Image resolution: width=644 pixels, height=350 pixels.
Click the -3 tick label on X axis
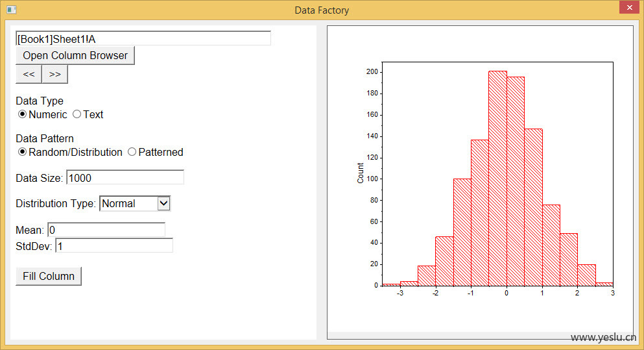pos(400,293)
